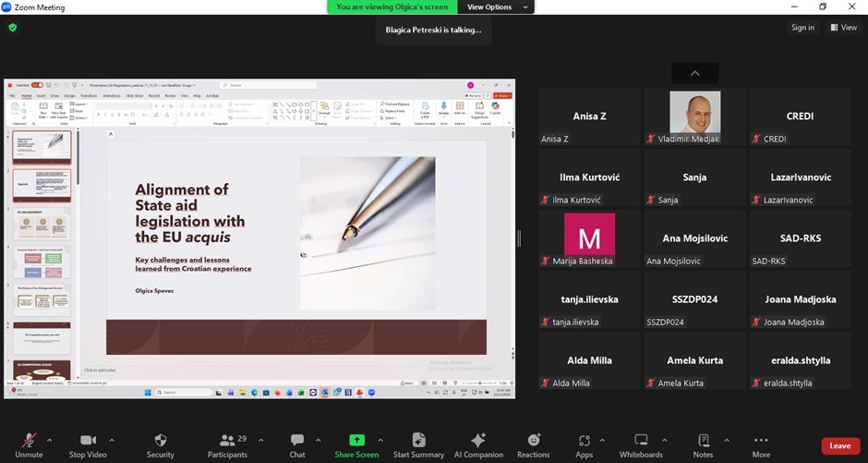Click the green Share Screen icon
Image resolution: width=868 pixels, height=463 pixels.
[x=356, y=440]
